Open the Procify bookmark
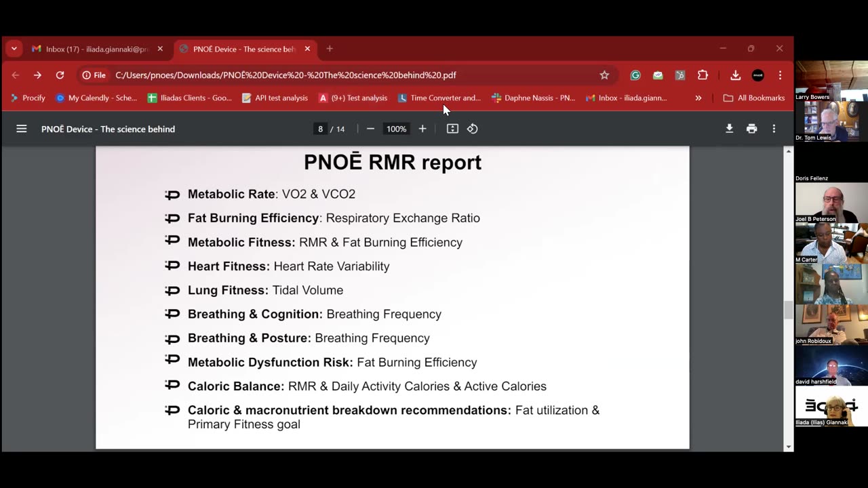The height and width of the screenshot is (488, 868). [28, 98]
